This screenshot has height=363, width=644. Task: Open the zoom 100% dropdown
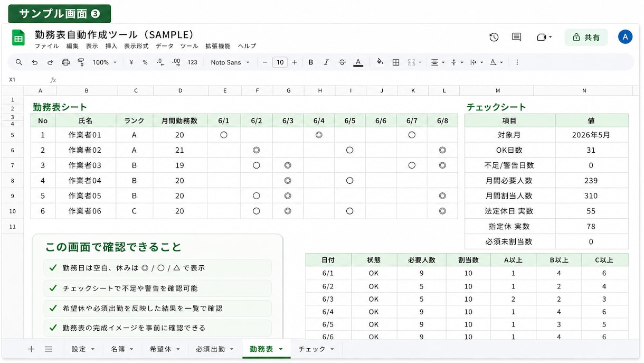[105, 62]
